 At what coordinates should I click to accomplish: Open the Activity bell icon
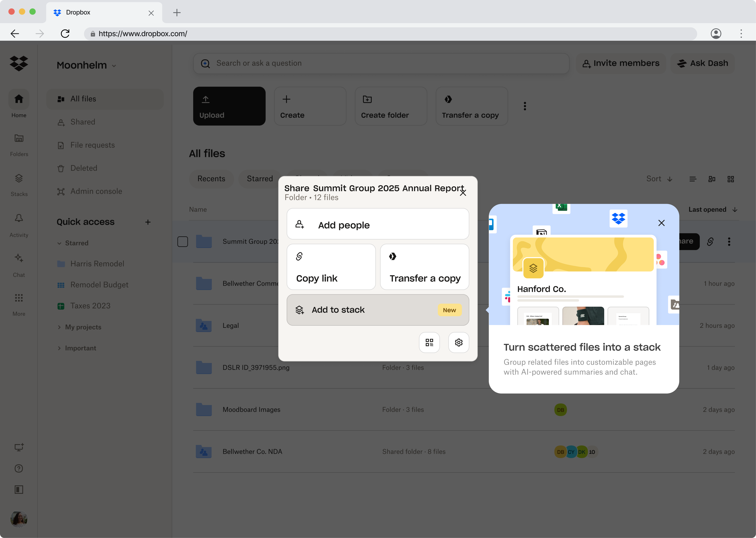pos(19,218)
